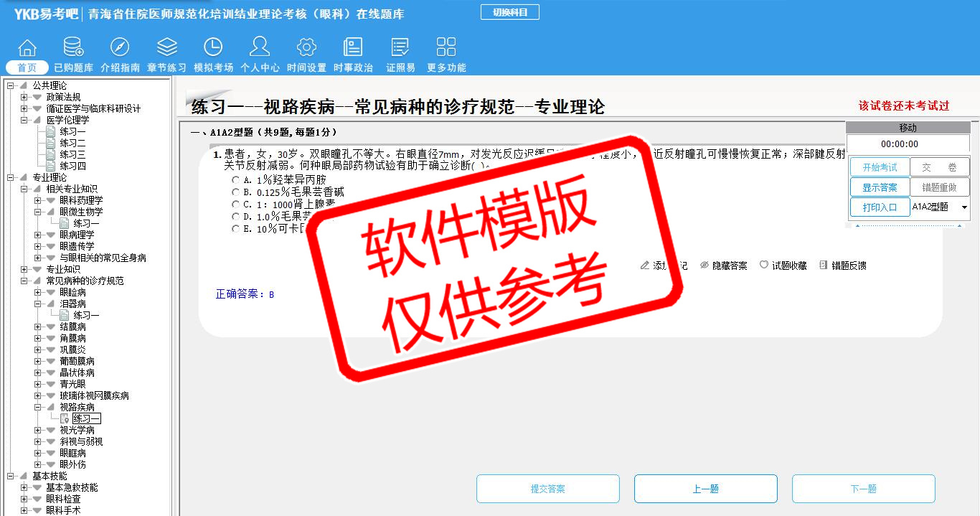The height and width of the screenshot is (516, 980).
Task: Open 时间设置 gear icon
Action: point(306,48)
